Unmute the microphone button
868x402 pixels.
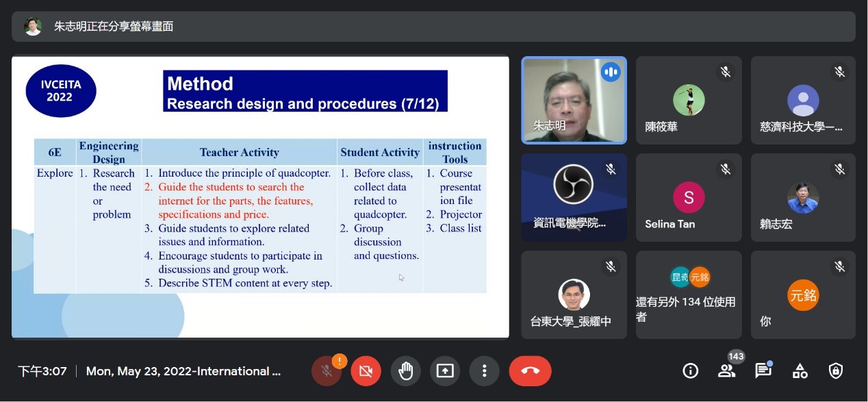[327, 371]
